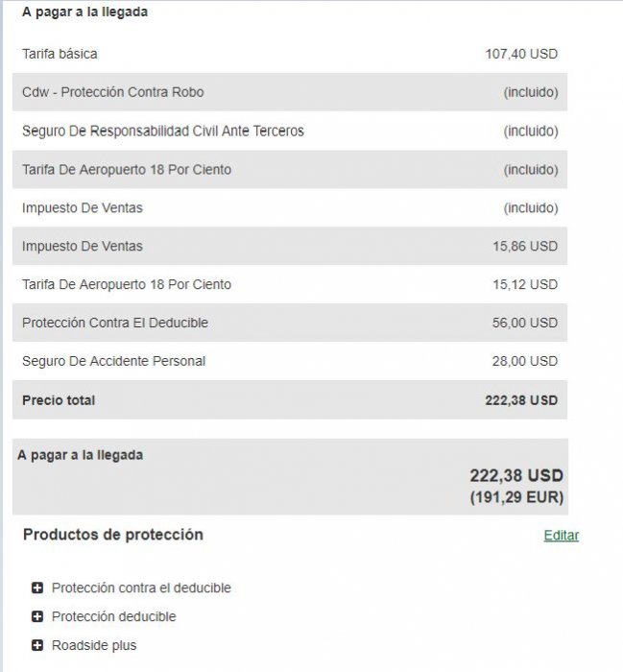Expand the Protección contra el deducible plus icon
The image size is (623, 672).
37,588
